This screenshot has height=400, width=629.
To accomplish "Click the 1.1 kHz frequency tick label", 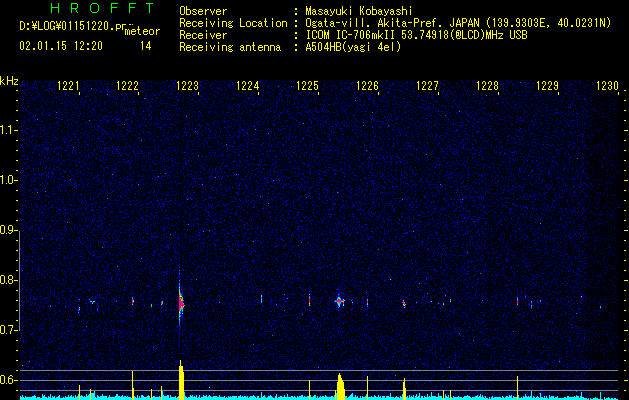I will pos(9,130).
